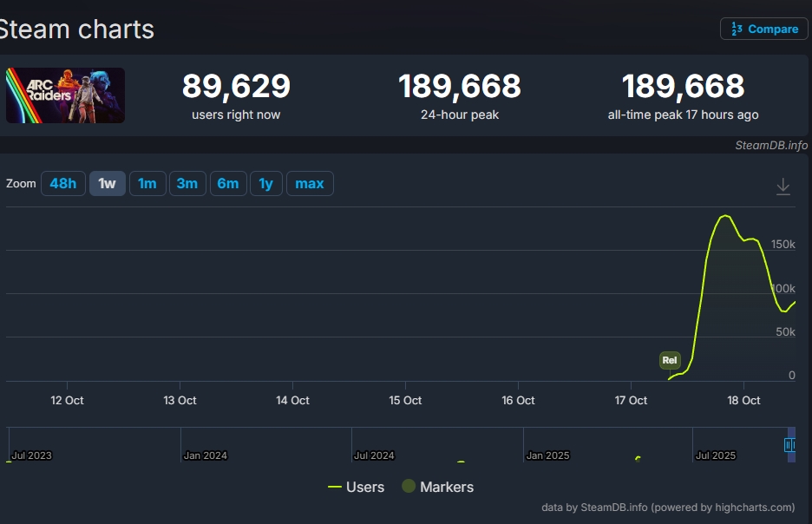The image size is (812, 524).
Task: Click the Compare numbered-list icon
Action: tap(737, 29)
